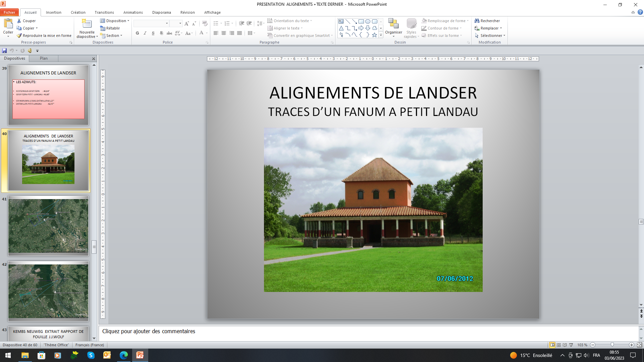644x362 pixels.
Task: Center text using the alignment icon
Action: [x=224, y=33]
